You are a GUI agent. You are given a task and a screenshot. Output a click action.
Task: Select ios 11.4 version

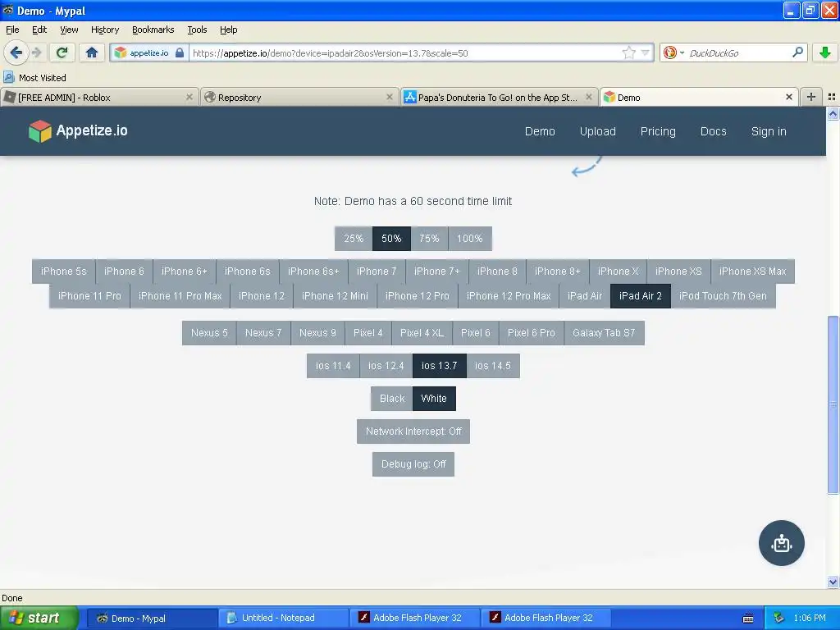(x=333, y=366)
